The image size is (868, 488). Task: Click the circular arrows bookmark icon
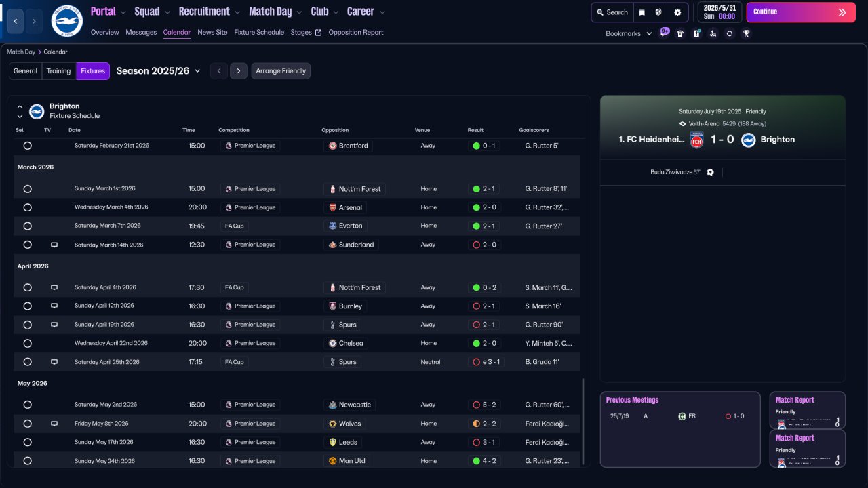729,33
